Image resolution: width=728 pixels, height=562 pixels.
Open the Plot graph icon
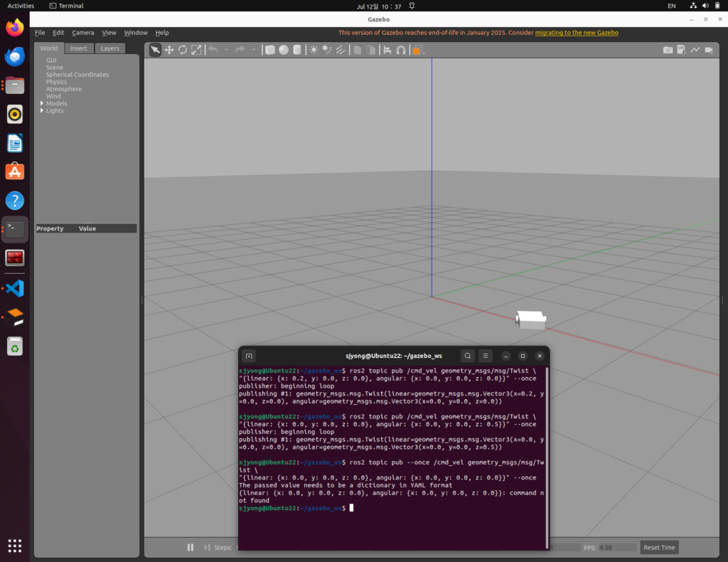coord(695,50)
